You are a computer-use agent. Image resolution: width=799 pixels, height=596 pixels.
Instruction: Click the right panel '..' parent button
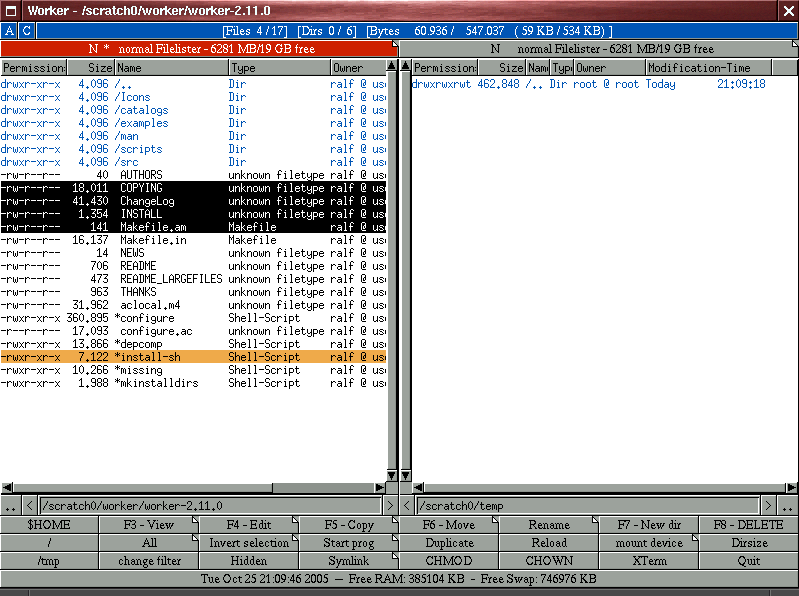(x=788, y=506)
